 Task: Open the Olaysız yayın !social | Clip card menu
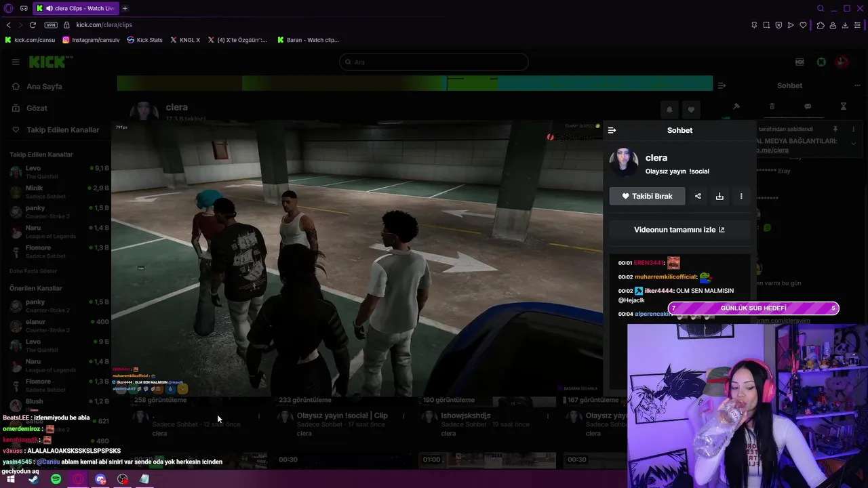(x=403, y=415)
